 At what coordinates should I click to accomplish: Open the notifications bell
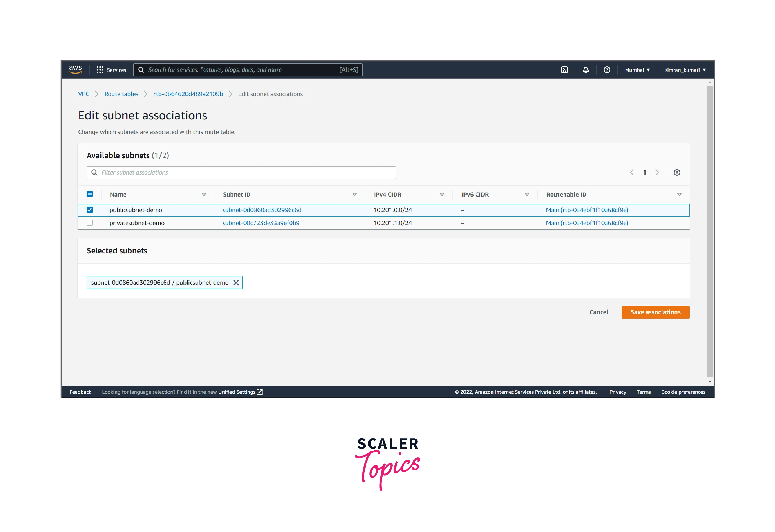(x=586, y=70)
